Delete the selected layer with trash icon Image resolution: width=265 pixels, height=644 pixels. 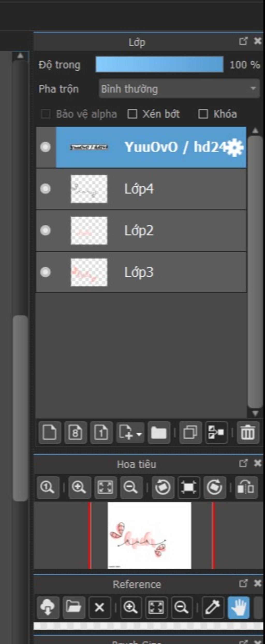click(248, 432)
